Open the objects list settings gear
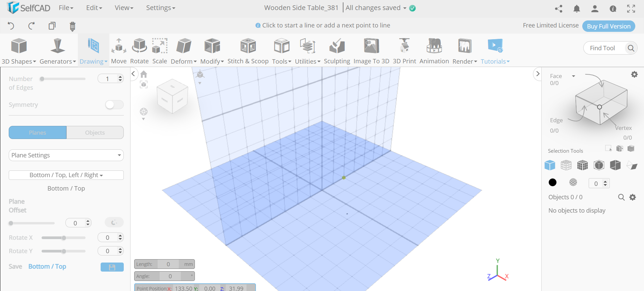Viewport: 644px width, 291px height. [633, 197]
